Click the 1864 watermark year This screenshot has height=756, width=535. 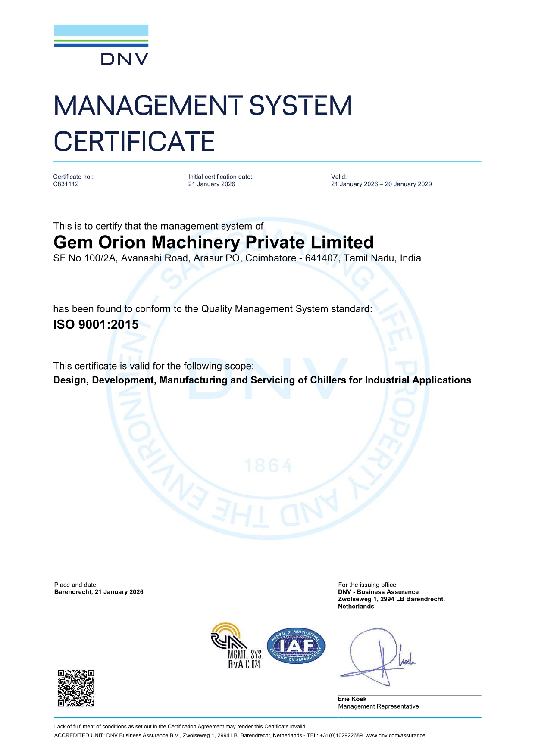(x=269, y=466)
